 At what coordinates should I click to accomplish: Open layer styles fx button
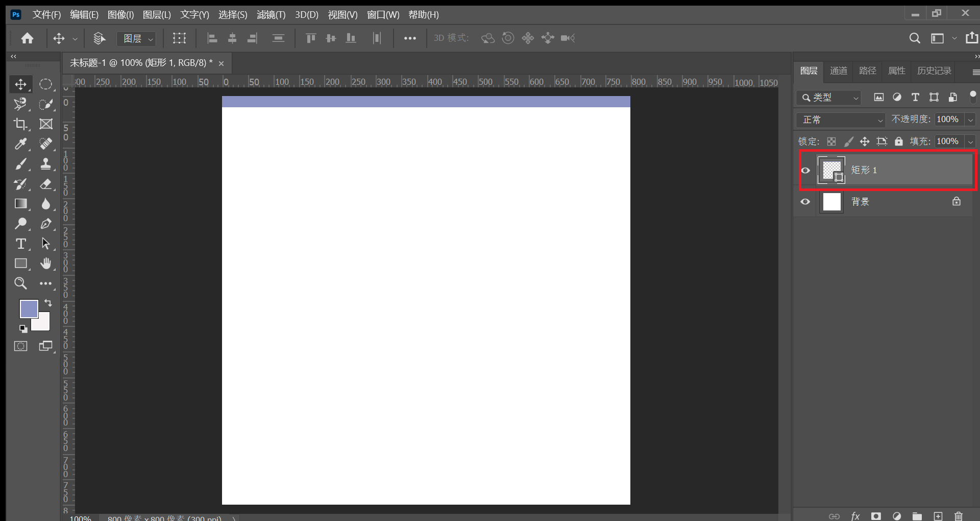(855, 516)
